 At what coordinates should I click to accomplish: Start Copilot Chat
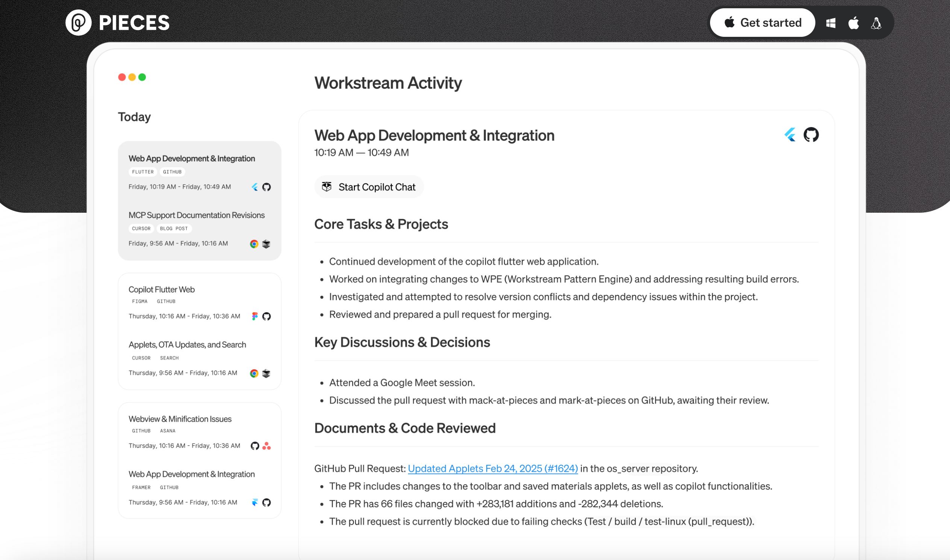pyautogui.click(x=369, y=187)
